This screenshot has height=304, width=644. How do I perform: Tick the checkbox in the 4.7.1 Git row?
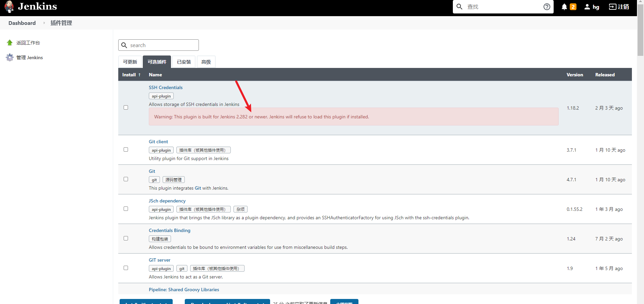coord(126,179)
